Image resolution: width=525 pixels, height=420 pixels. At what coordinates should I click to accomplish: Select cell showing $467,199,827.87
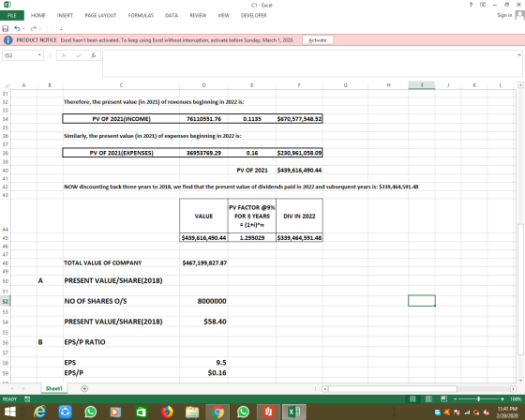[203, 262]
